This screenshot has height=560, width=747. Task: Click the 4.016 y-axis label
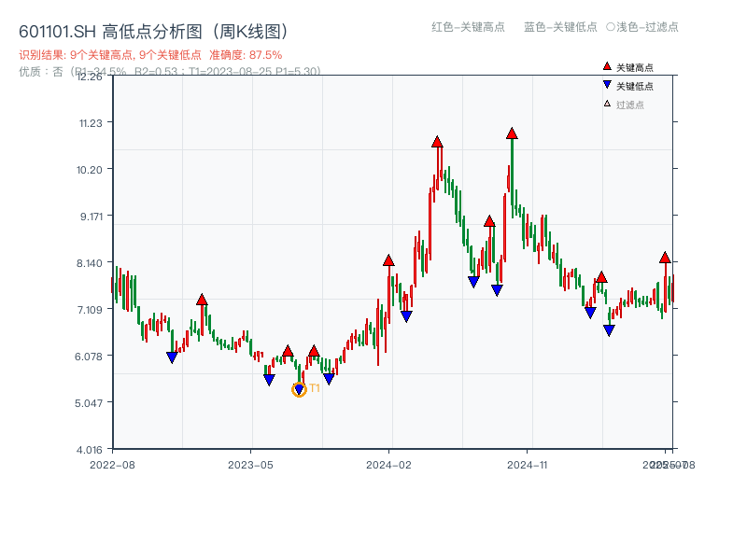click(90, 450)
